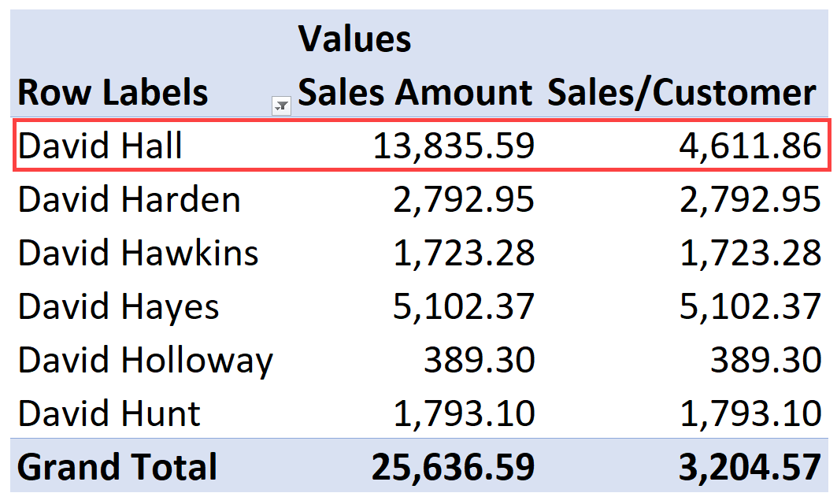The image size is (837, 504).
Task: Select the David Hunt row label
Action: tap(109, 413)
